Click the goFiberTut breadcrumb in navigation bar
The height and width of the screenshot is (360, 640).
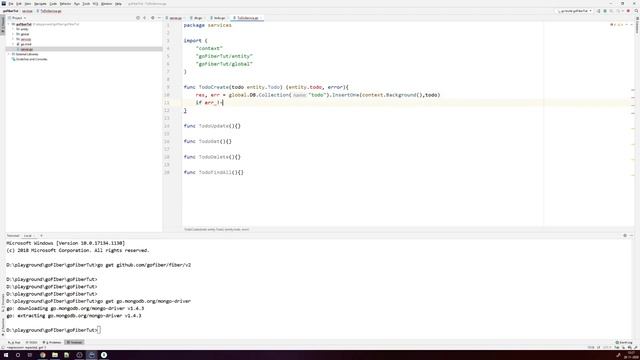coord(11,11)
